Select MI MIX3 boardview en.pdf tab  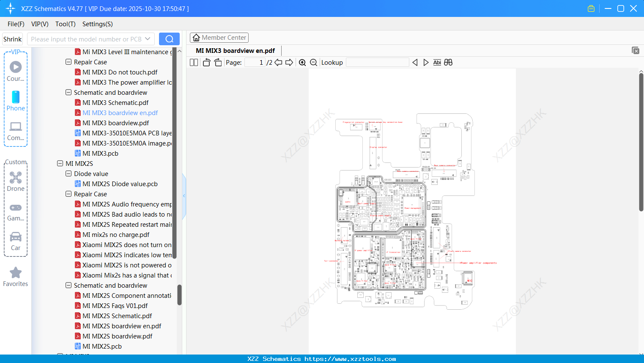coord(235,50)
